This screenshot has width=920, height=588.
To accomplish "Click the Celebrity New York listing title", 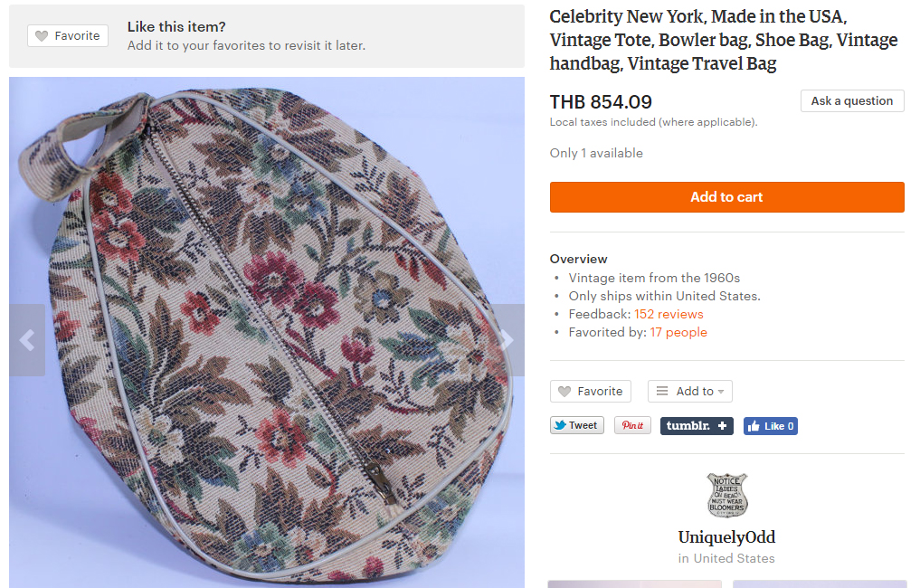I will (724, 40).
